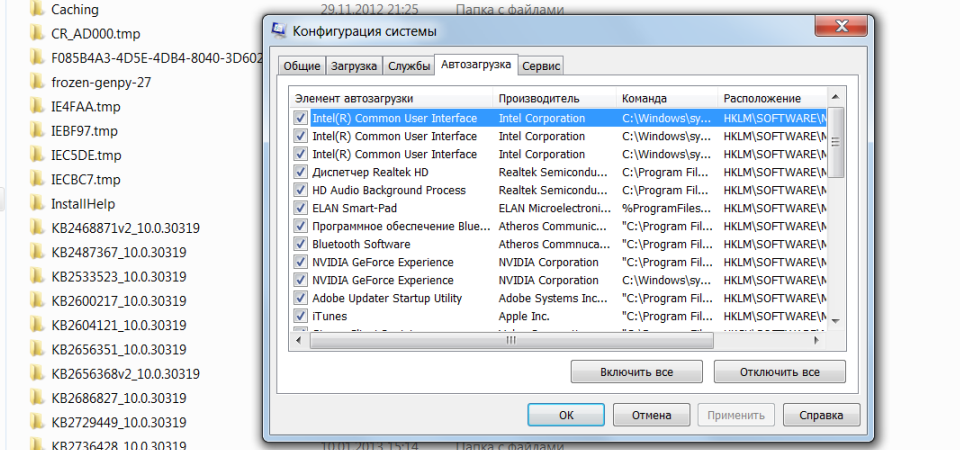Sort by Элемент автозагрузки column header
Image resolution: width=960 pixels, height=450 pixels.
[391, 99]
